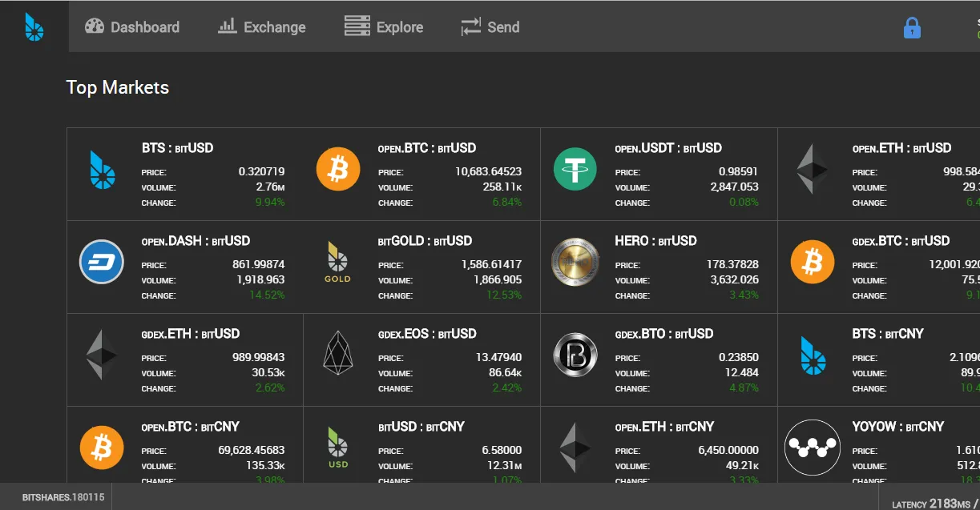Open the GDEX.EOS : bitUSD market title

[x=427, y=334]
